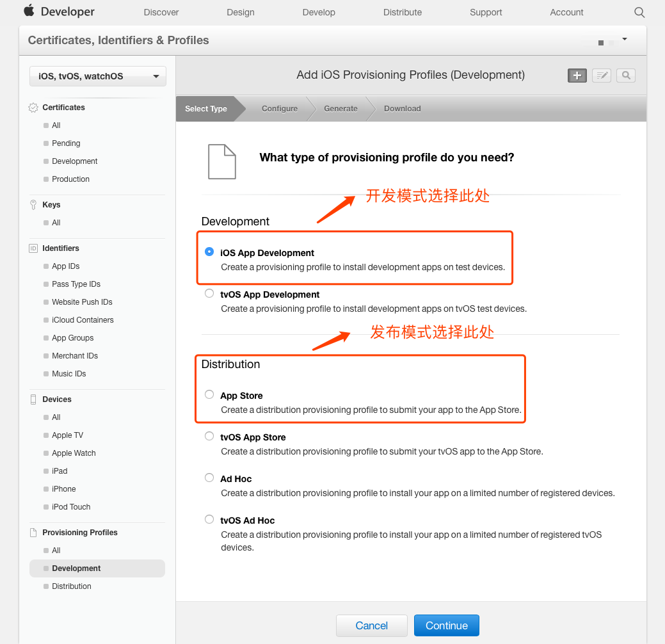
Task: Click the Devices sidebar heading
Action: pyautogui.click(x=57, y=399)
